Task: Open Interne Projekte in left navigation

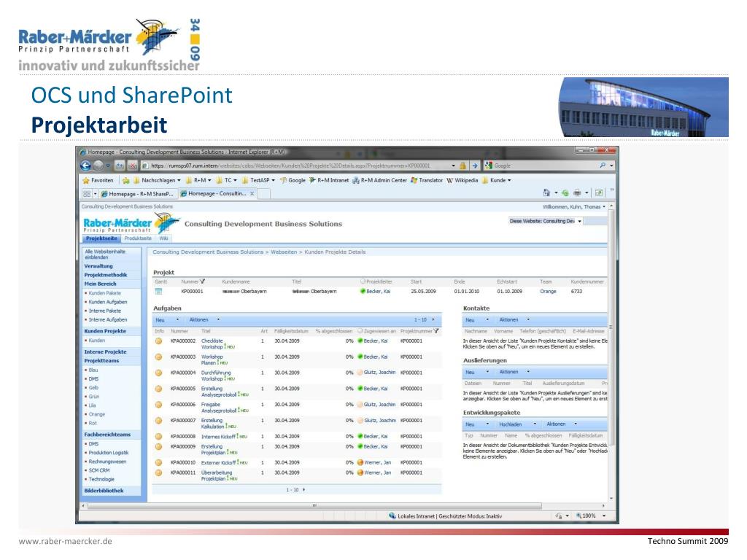Action: tap(105, 352)
